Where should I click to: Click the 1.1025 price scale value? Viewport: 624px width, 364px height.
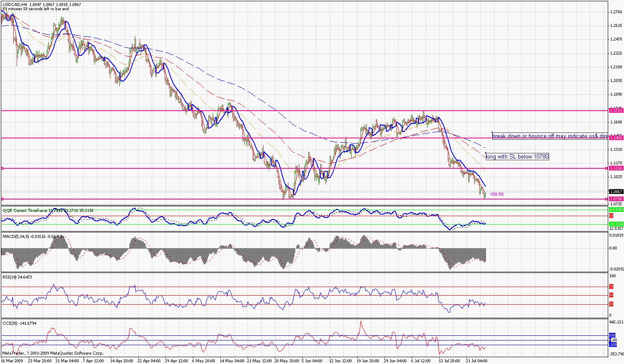point(616,177)
